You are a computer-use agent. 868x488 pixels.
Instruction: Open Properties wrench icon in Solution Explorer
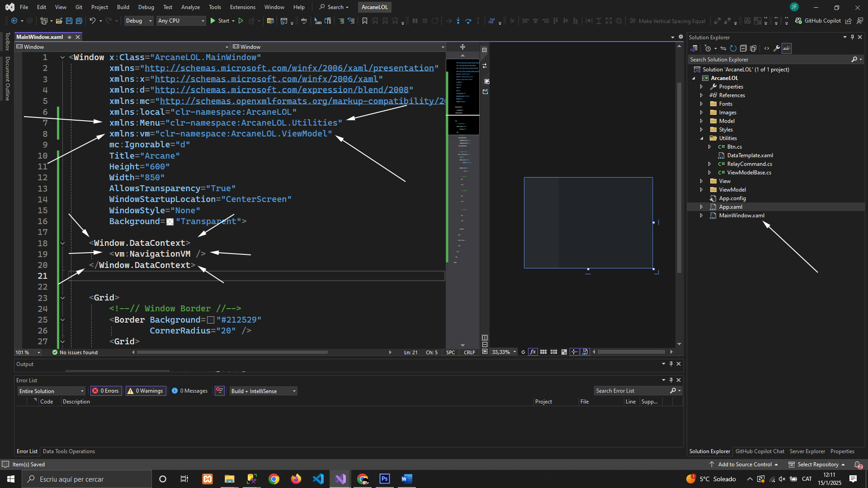(777, 48)
